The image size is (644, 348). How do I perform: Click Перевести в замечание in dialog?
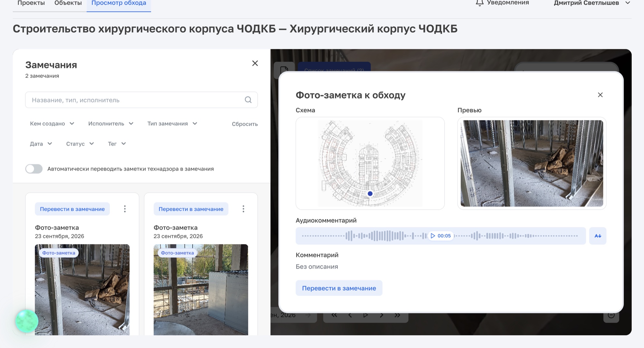coord(339,288)
